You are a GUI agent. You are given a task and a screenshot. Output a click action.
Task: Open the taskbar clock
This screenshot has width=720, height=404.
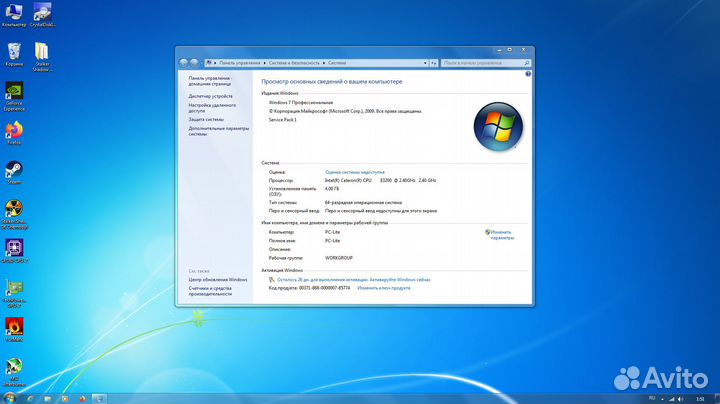coord(700,399)
